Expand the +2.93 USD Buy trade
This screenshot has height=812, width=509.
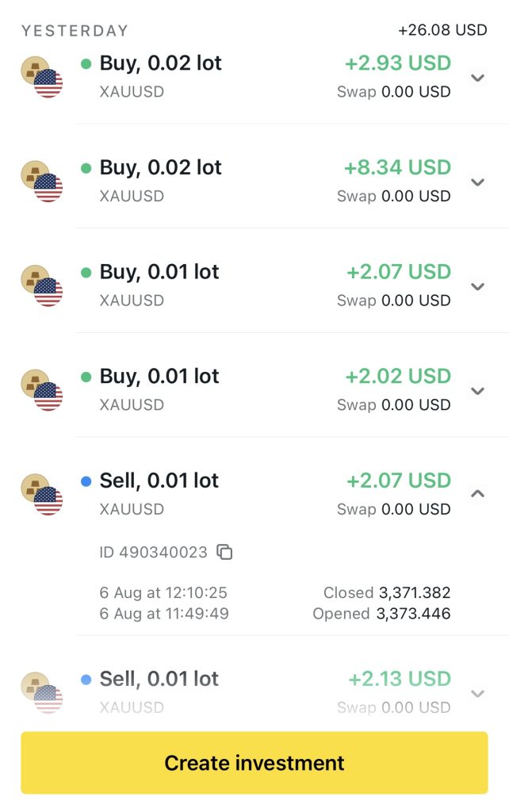[x=477, y=78]
